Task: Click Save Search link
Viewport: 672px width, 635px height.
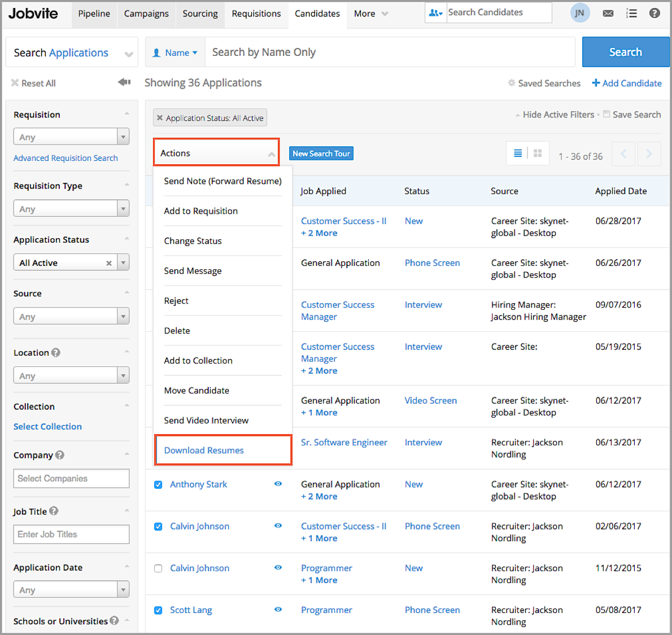Action: point(632,115)
